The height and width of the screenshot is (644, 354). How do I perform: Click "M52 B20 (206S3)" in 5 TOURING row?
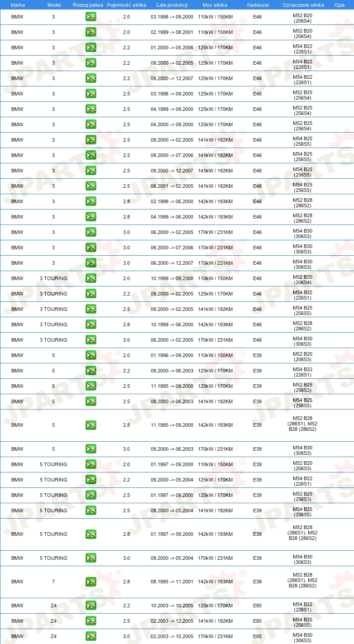coord(302,466)
